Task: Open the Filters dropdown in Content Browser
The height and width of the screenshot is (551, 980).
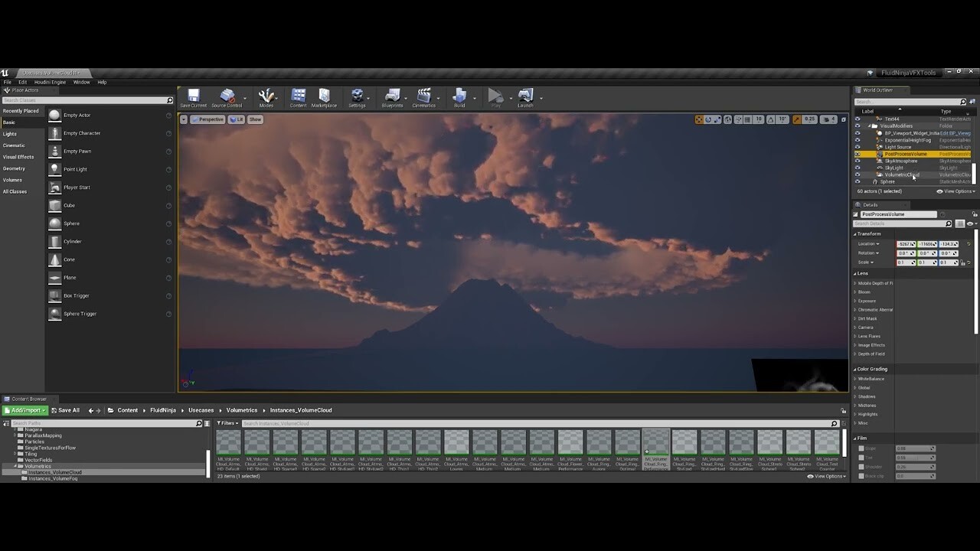Action: point(227,422)
